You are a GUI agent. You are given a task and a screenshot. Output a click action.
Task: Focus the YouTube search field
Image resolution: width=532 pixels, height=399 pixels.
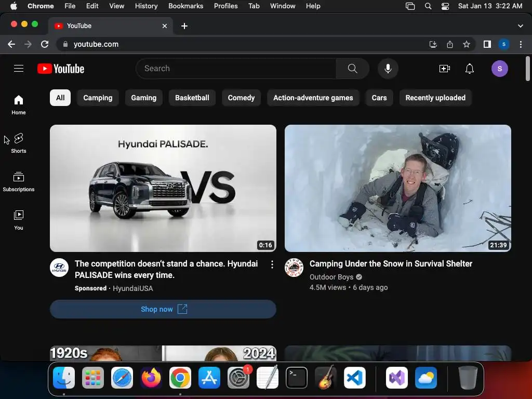[x=236, y=69]
